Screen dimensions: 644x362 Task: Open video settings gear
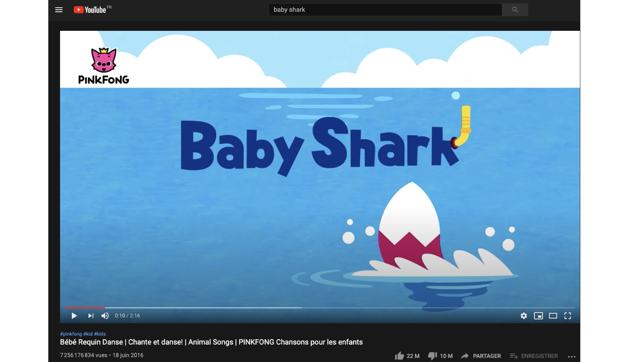(524, 316)
